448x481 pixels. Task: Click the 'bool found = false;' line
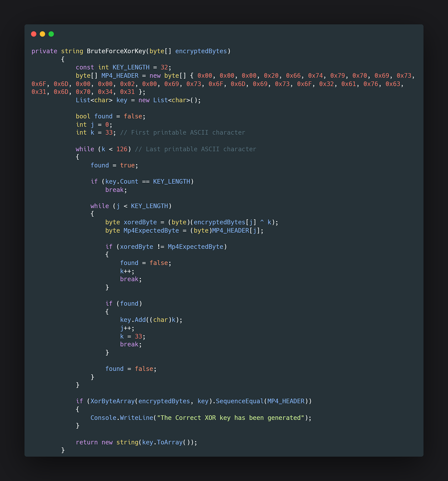click(x=111, y=116)
